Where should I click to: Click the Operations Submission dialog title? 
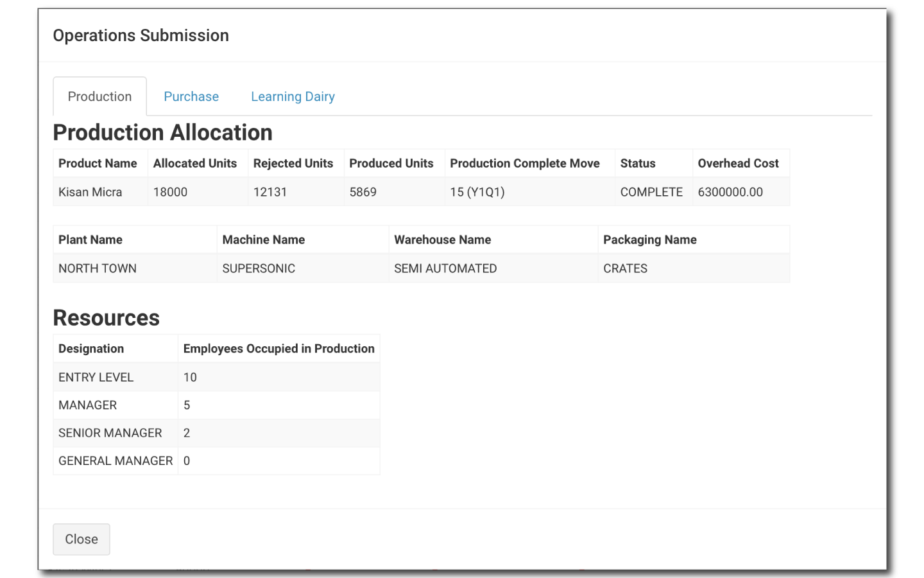point(141,35)
